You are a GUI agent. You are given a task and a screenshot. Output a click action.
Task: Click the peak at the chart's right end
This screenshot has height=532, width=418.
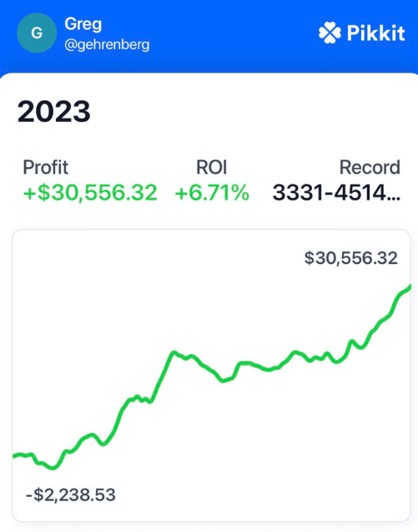(x=409, y=287)
